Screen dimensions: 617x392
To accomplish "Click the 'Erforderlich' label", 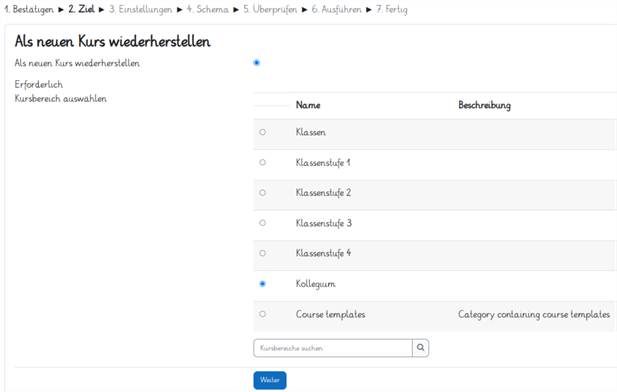I will (39, 84).
